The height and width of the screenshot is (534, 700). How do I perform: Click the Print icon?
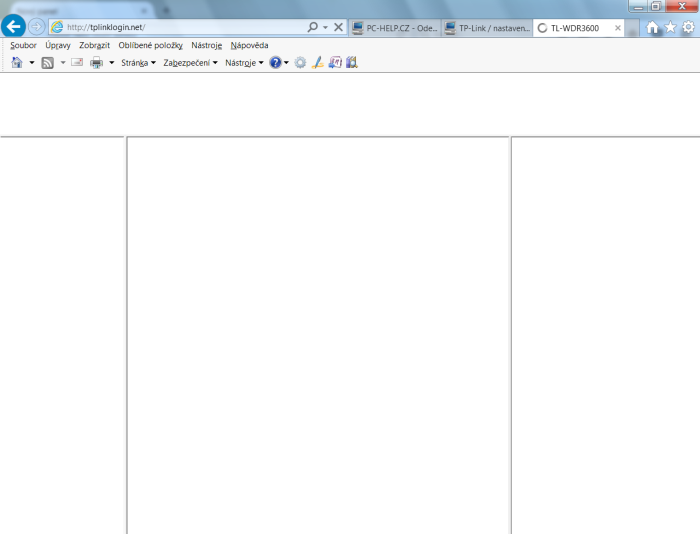coord(96,63)
